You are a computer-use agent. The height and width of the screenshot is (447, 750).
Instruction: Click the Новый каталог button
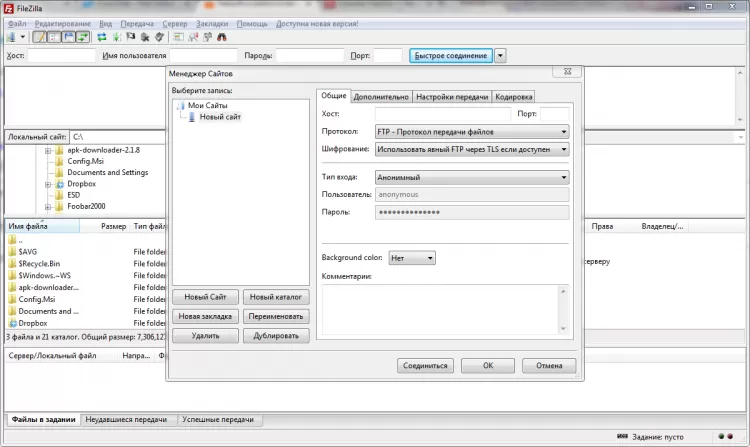pos(276,297)
